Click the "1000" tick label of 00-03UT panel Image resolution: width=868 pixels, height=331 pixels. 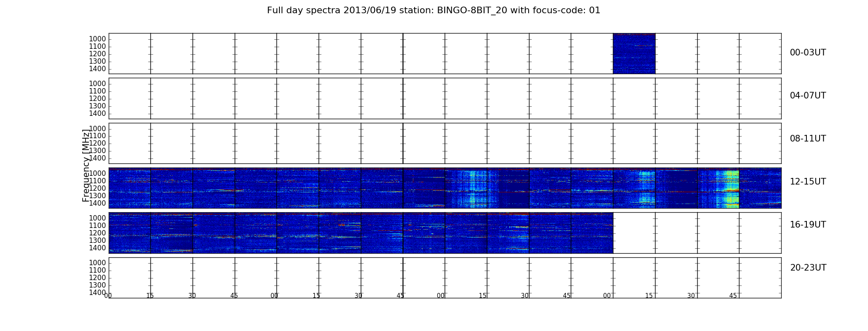click(x=97, y=39)
